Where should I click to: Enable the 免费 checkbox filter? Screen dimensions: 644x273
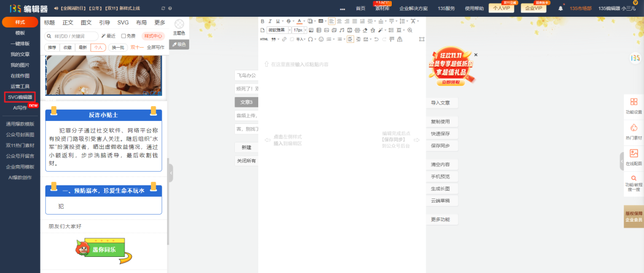pos(123,36)
